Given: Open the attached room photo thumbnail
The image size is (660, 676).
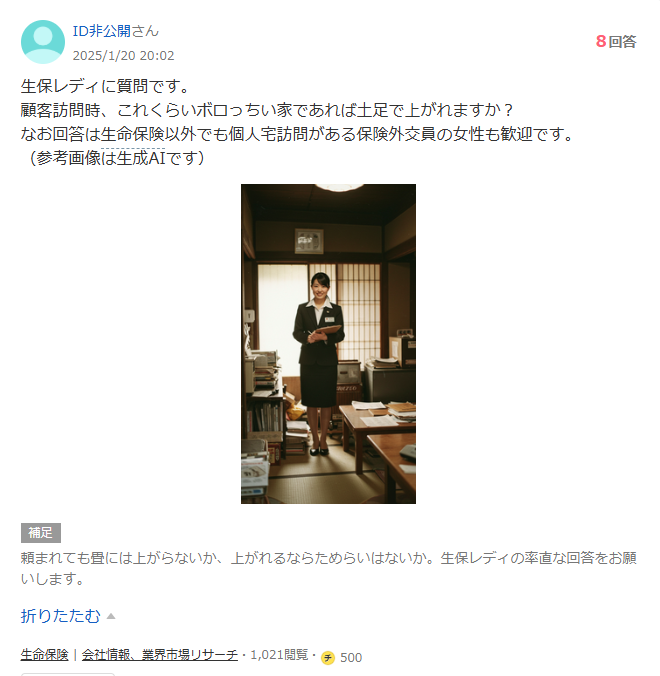Looking at the screenshot, I should pyautogui.click(x=328, y=344).
